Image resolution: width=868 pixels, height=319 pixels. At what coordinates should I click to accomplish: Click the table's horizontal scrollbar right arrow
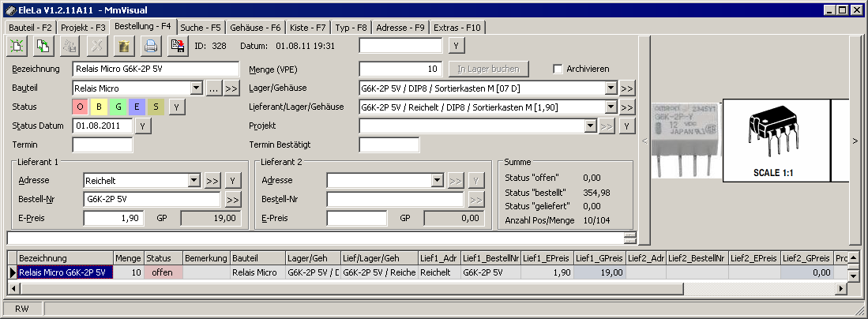(x=841, y=288)
